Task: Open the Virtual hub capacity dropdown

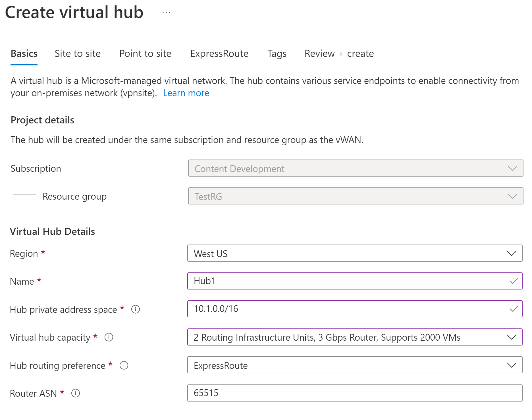Action: (x=355, y=337)
